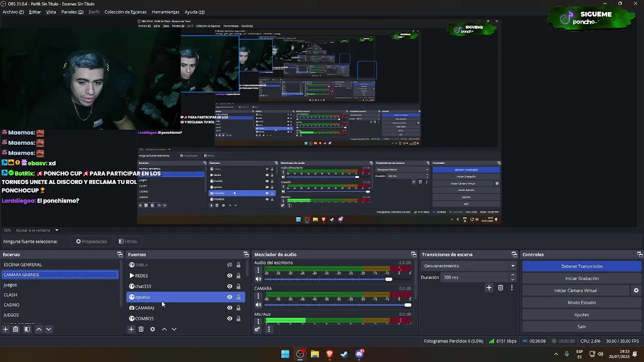The width and height of the screenshot is (644, 362).
Task: Add a scene transition plus icon
Action: tap(489, 288)
